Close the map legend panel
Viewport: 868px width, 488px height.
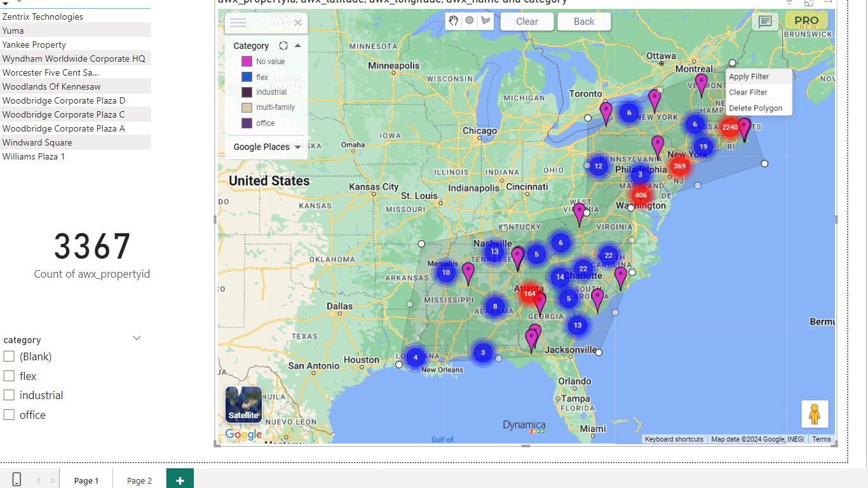[297, 22]
